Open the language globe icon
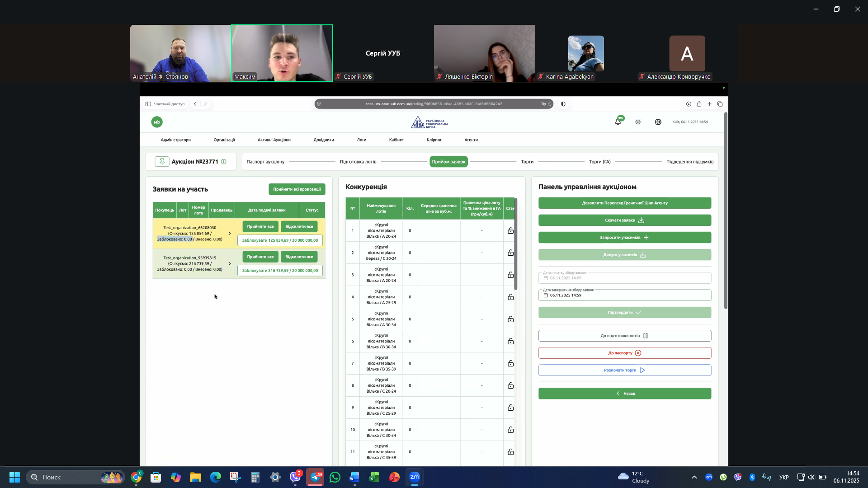Image resolution: width=868 pixels, height=488 pixels. point(658,122)
